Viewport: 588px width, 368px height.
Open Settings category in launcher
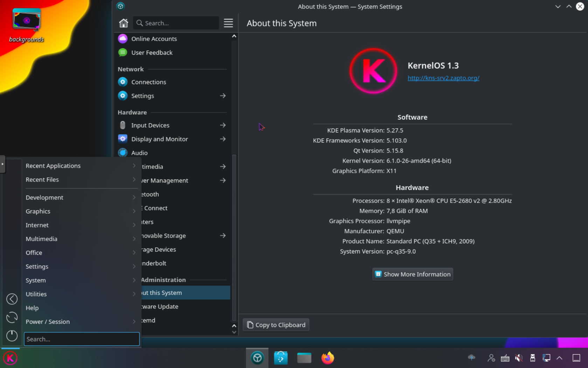tap(81, 266)
